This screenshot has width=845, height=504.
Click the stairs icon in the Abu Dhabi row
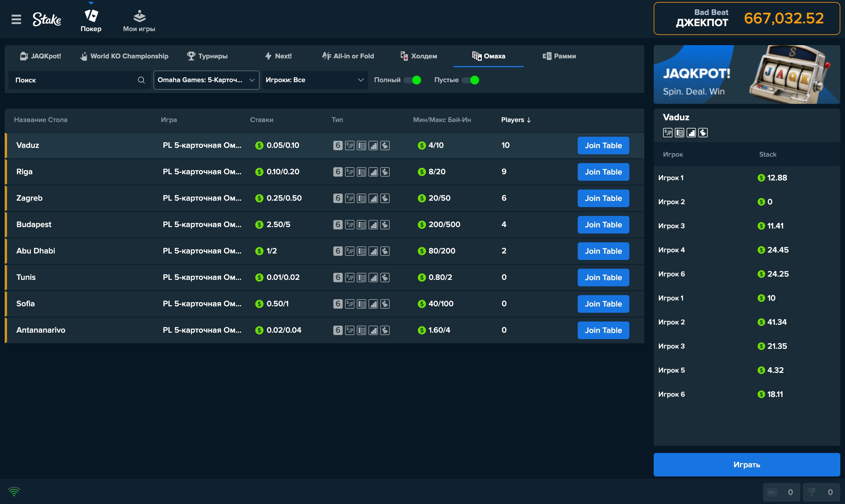coord(373,251)
